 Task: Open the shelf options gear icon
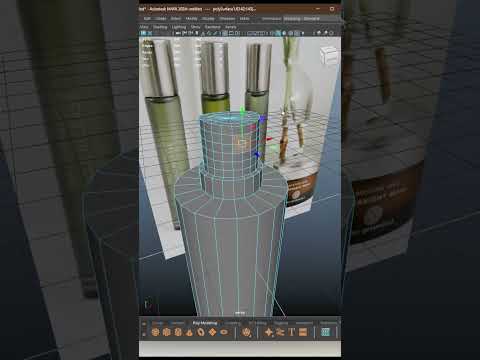pyautogui.click(x=144, y=334)
